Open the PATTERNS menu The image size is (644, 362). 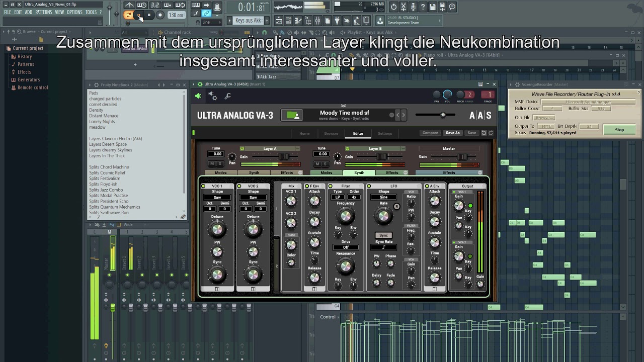44,12
